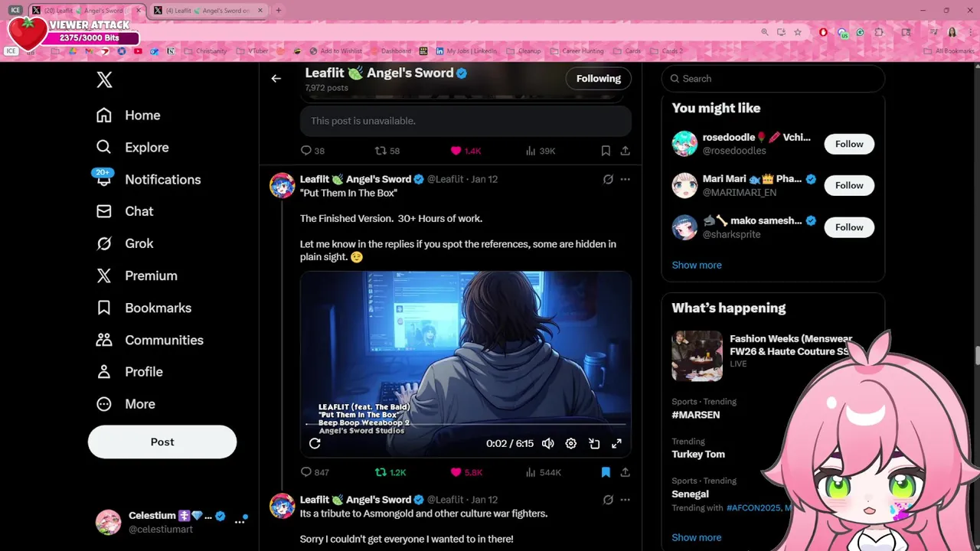Show more under What's happening
The image size is (980, 551).
click(697, 537)
